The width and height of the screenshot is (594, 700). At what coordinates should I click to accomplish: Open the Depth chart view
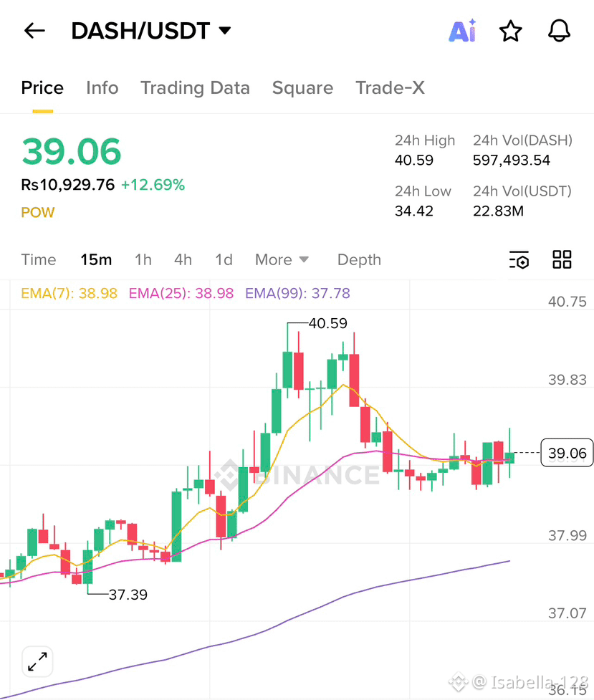[359, 259]
